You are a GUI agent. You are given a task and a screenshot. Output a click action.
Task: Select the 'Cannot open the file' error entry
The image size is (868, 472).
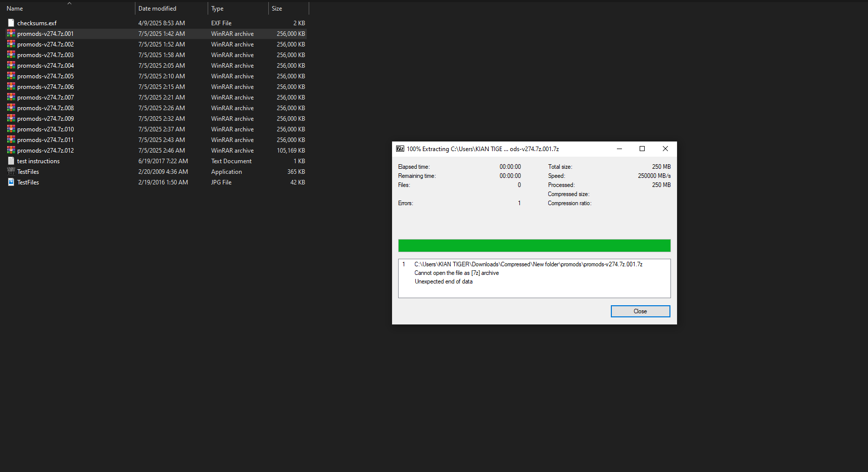coord(456,272)
